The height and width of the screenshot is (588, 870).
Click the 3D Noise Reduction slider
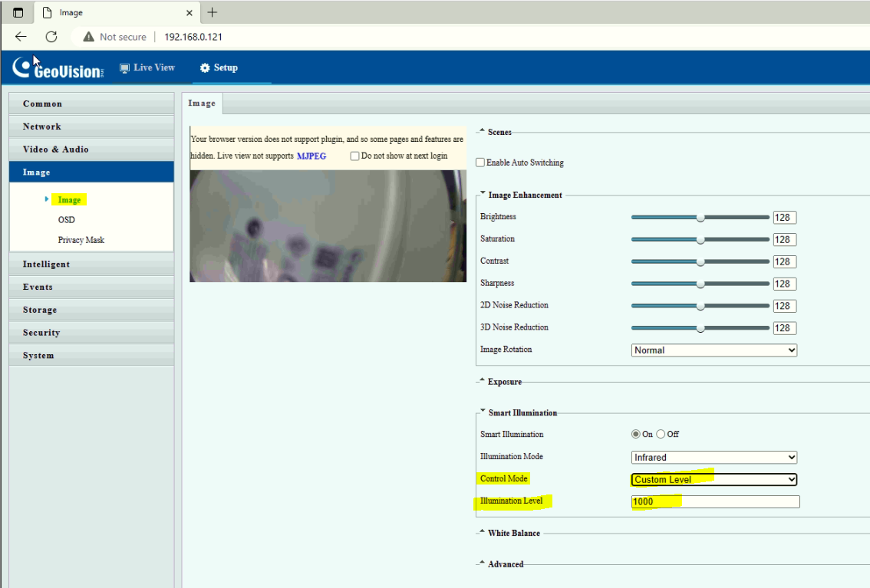(x=700, y=328)
